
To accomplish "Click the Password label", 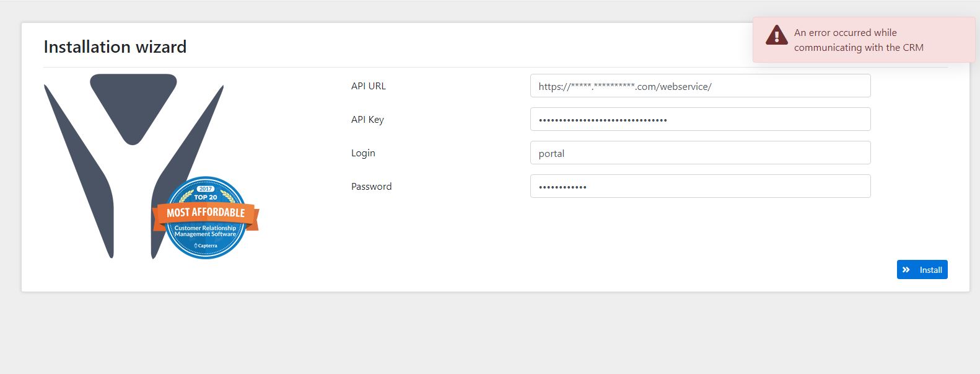I will 372,186.
